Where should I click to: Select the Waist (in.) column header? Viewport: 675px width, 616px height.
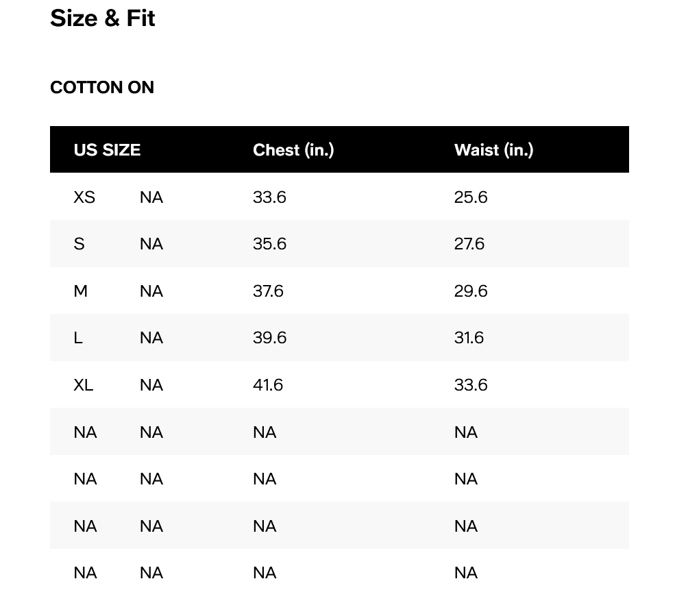(x=493, y=150)
